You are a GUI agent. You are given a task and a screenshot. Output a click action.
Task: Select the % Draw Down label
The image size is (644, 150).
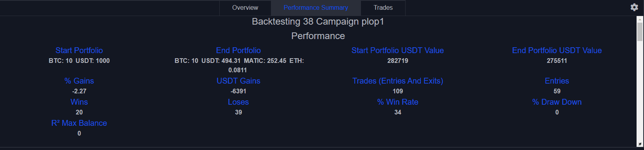tap(557, 102)
